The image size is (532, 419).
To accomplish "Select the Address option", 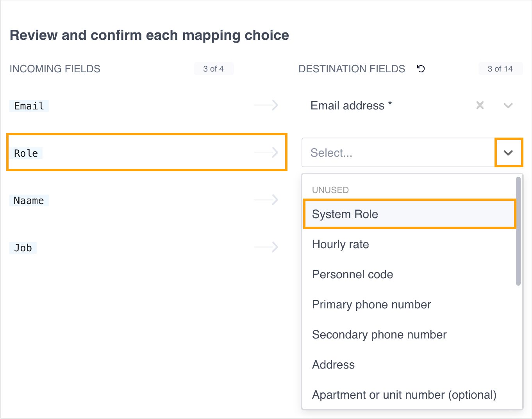I will coord(333,365).
